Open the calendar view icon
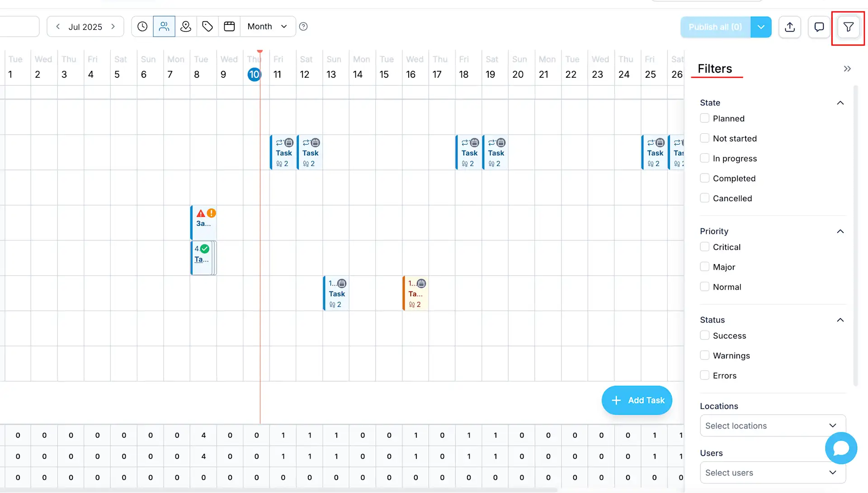 [x=229, y=26]
